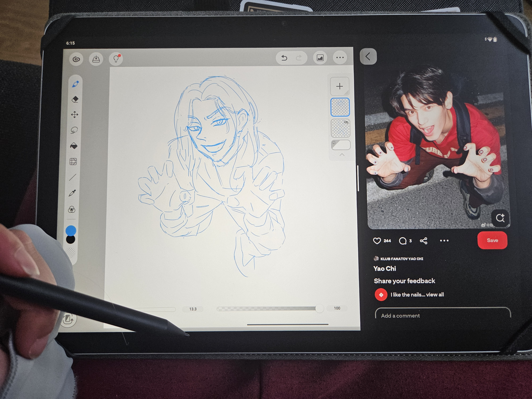Screen dimensions: 532x399
Task: Open the drawing app three-dot menu
Action: tap(340, 57)
